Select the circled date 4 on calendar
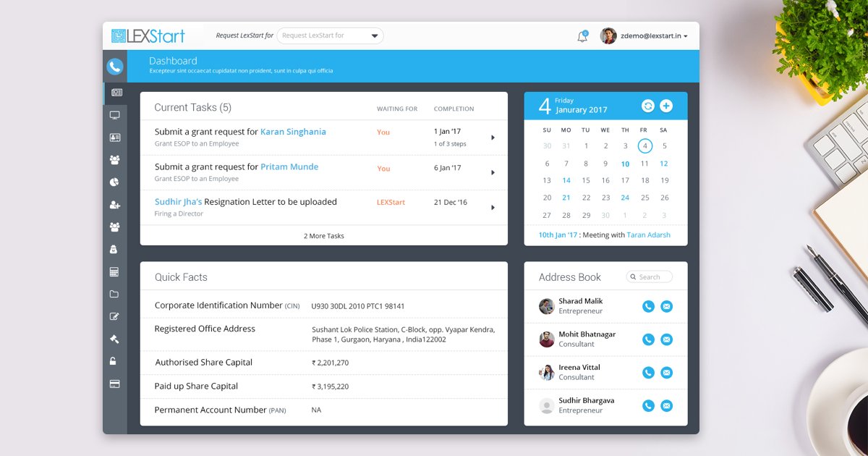 point(644,146)
